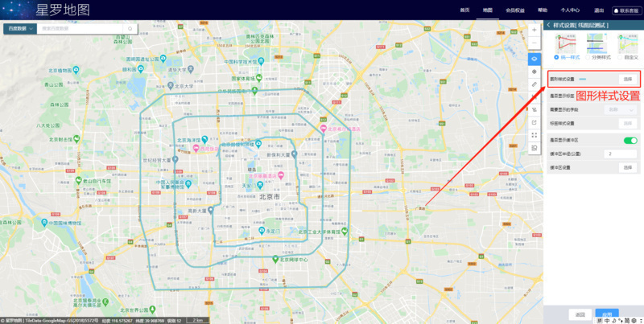Click the buffer radius input field
This screenshot has width=644, height=324.
620,154
